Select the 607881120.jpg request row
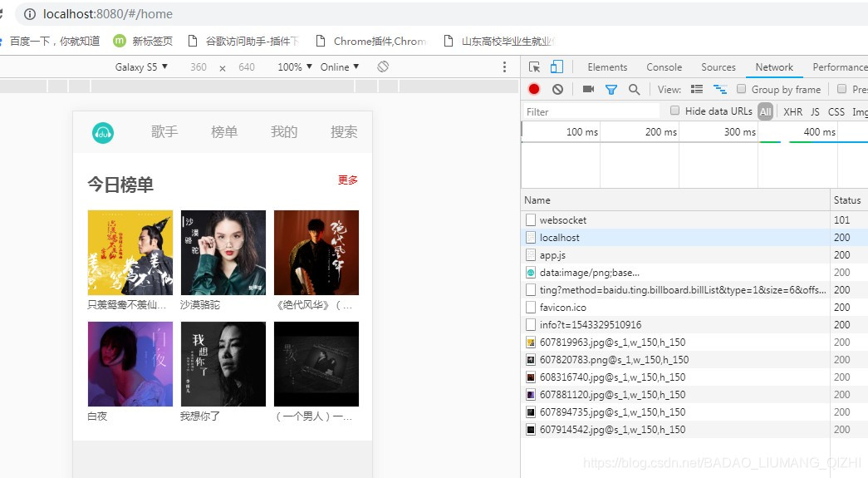This screenshot has width=868, height=478. point(694,394)
